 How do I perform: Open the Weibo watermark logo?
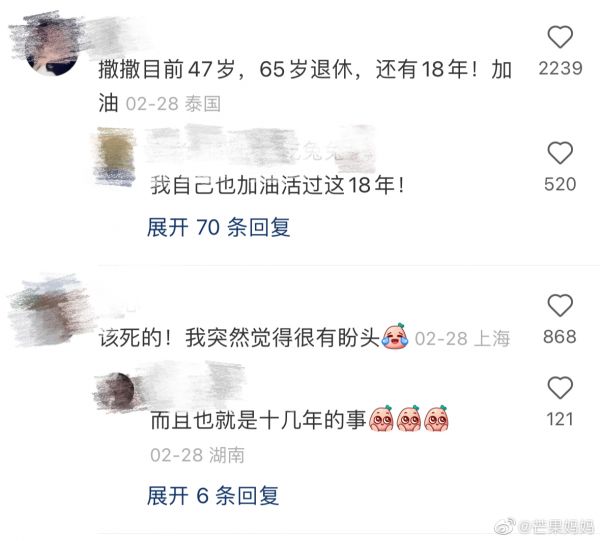coord(505,526)
